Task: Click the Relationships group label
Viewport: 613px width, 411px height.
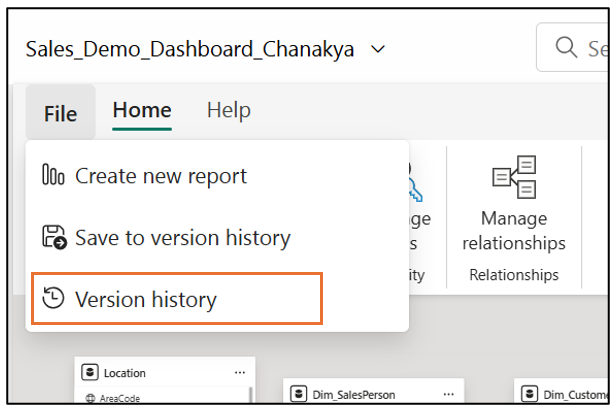Action: [514, 275]
